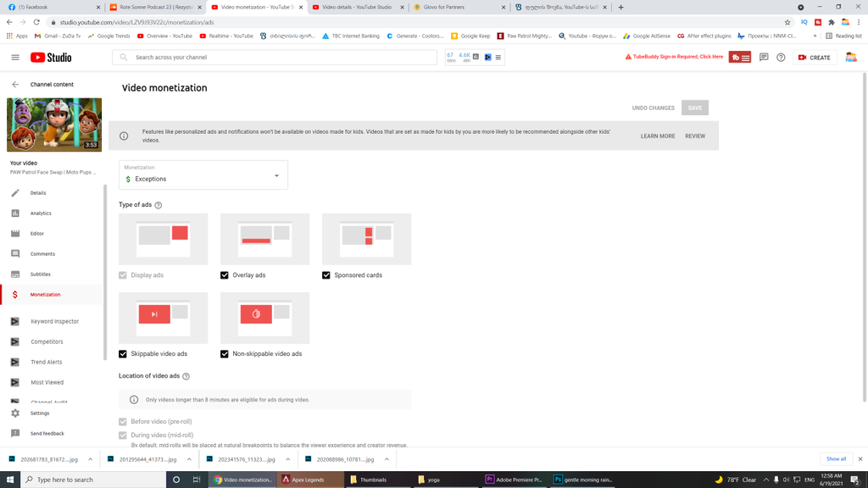Show hidden system tray icons chevron
Image resolution: width=868 pixels, height=488 pixels.
click(766, 480)
